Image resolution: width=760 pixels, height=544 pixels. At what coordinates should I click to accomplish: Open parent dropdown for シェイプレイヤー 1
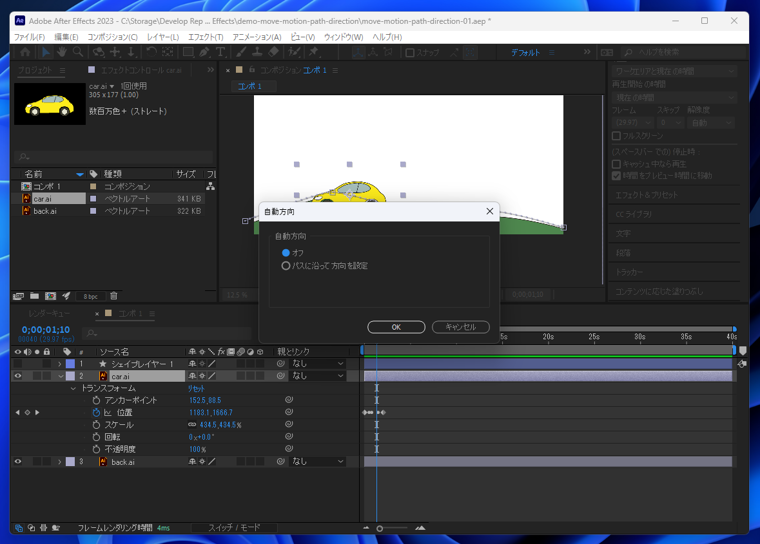[x=317, y=364]
